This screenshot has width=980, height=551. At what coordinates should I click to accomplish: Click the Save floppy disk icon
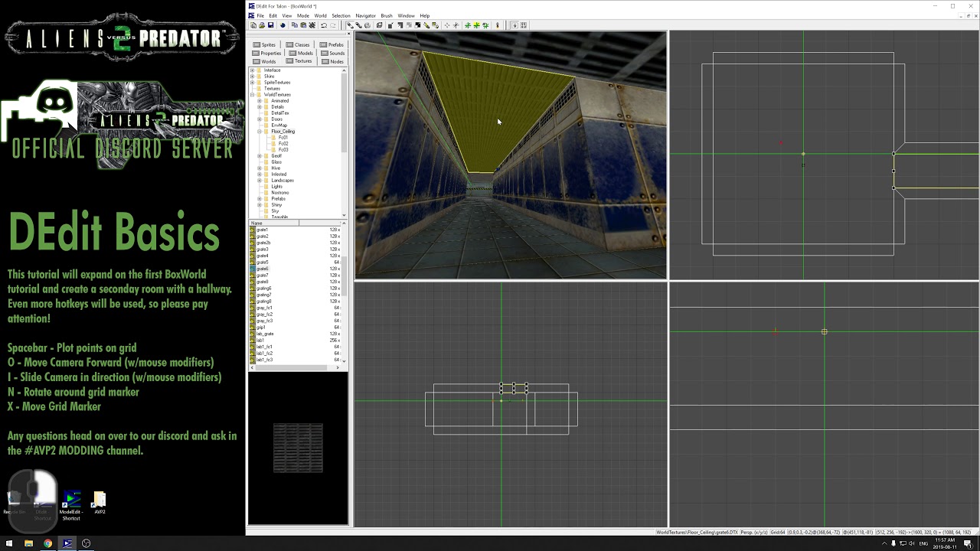click(x=271, y=25)
